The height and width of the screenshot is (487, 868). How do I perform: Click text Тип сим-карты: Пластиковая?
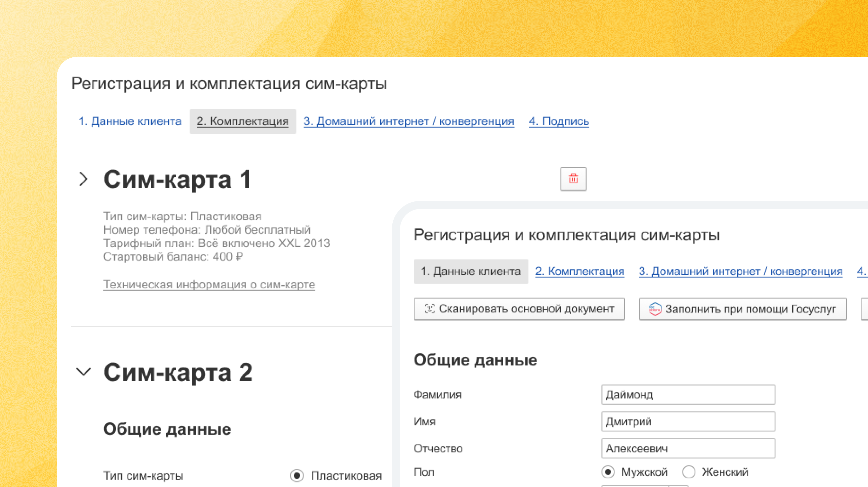pos(182,216)
